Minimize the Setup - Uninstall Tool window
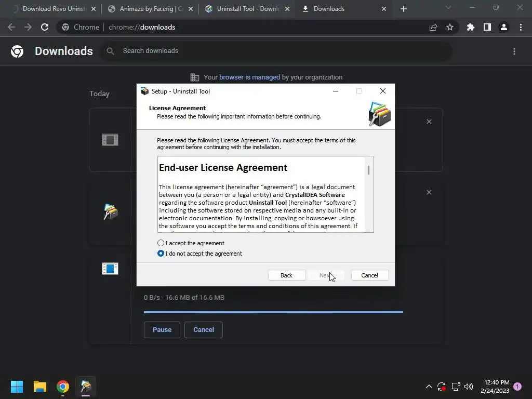Viewport: 532px width, 399px height. (336, 91)
